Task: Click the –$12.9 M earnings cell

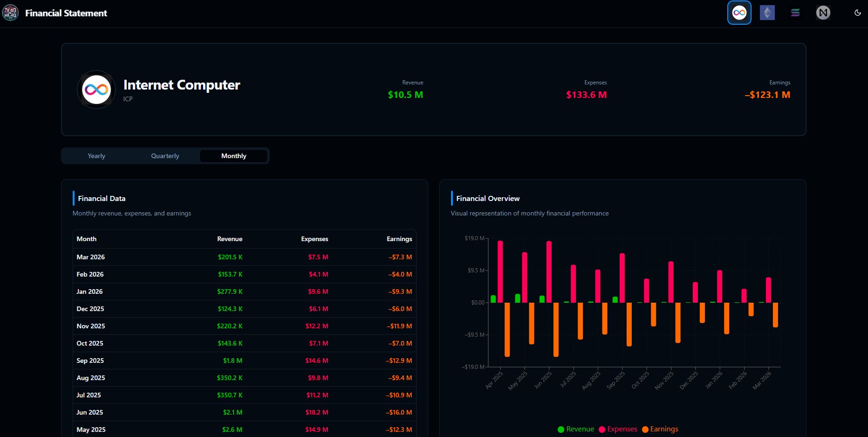Action: 399,361
